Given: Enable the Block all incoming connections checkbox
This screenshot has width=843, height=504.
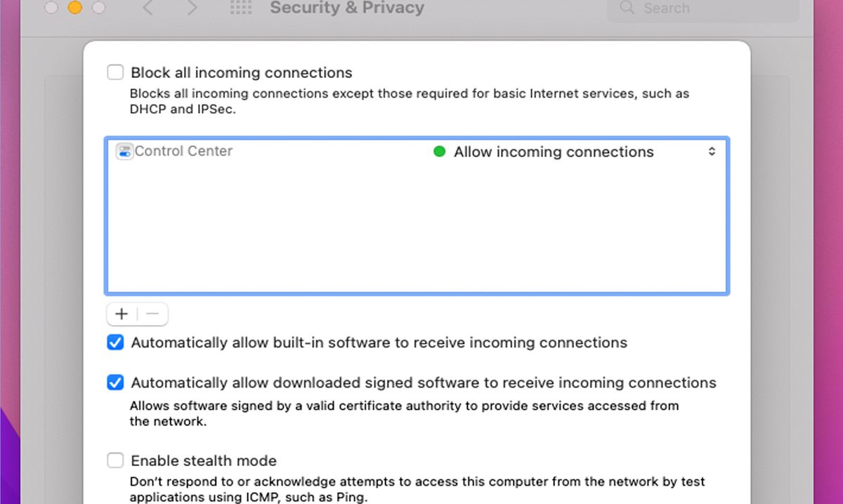Looking at the screenshot, I should 115,72.
